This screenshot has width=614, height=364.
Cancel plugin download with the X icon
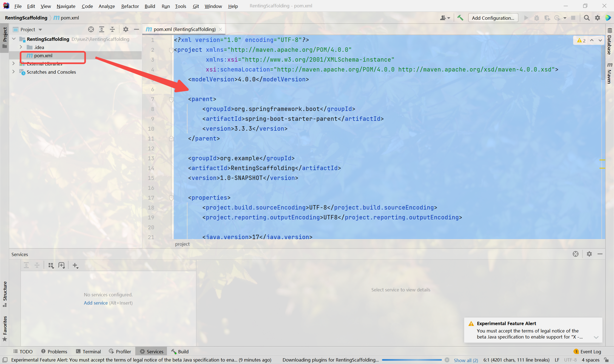[447, 360]
